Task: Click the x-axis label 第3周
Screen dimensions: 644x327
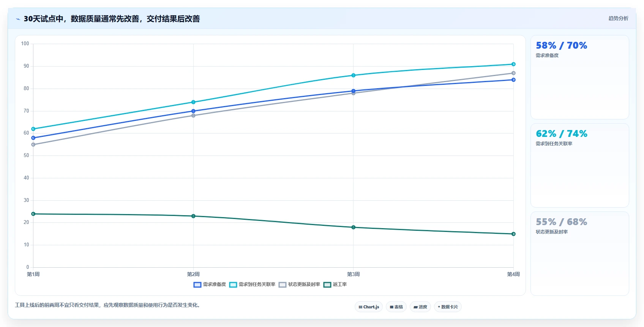Action: [354, 274]
